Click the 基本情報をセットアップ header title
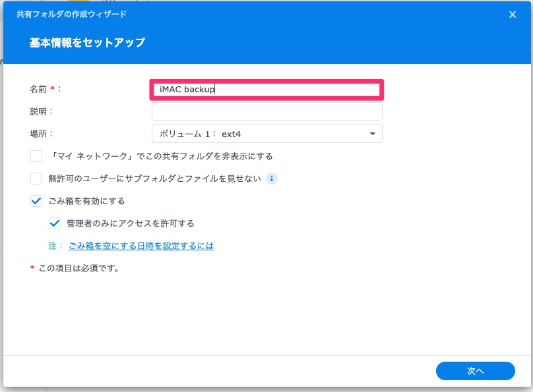The height and width of the screenshot is (392, 533). coord(87,43)
